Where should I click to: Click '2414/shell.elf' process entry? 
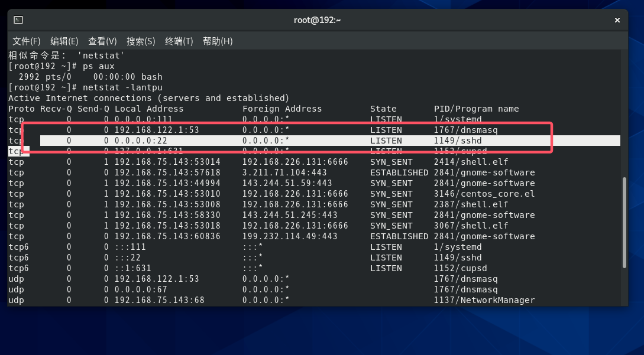471,162
